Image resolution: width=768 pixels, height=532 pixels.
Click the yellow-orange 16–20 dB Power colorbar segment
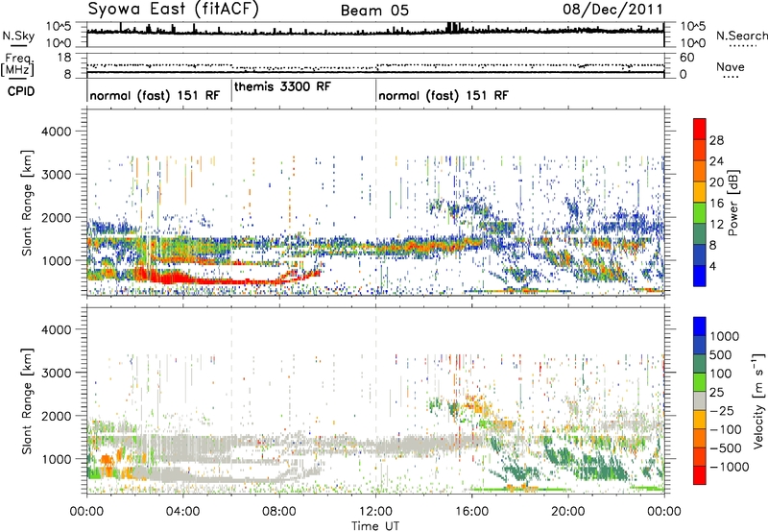coord(700,192)
